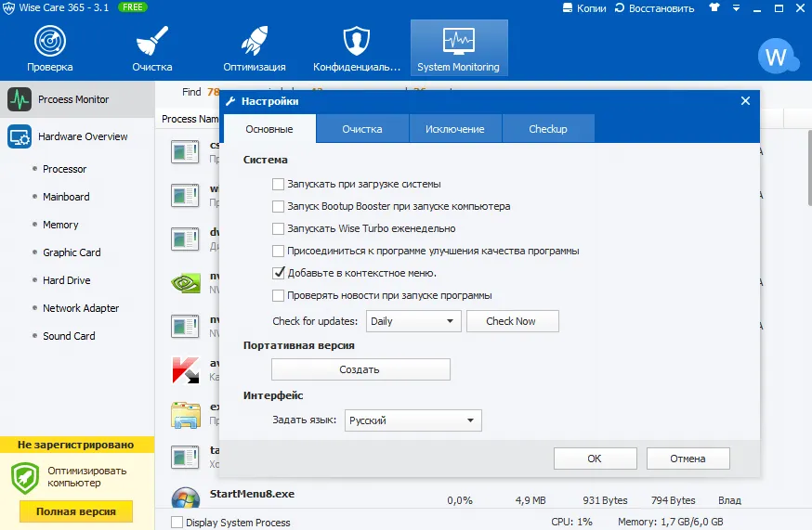The image size is (812, 530).
Task: Click the NVIDIA process icon
Action: [x=186, y=282]
